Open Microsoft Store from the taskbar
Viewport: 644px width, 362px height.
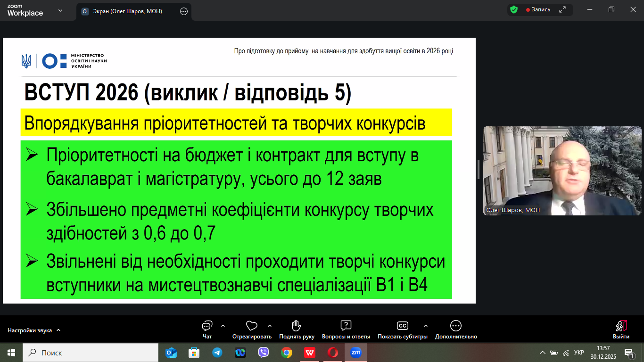tap(194, 353)
